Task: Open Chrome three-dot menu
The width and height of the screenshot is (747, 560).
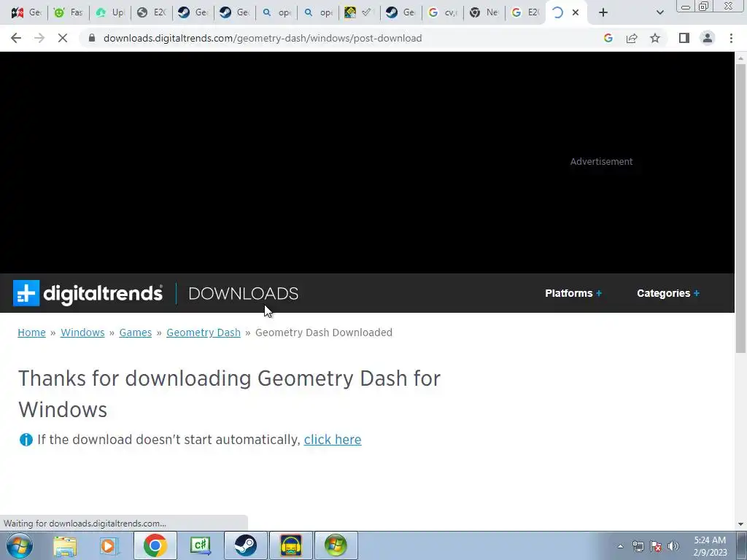Action: coord(731,38)
